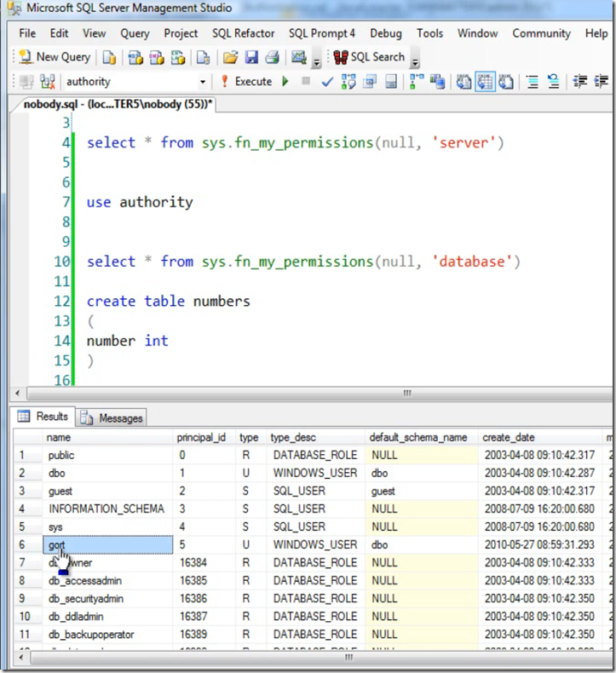Toggle Include Actual Execution Plan

pyautogui.click(x=417, y=82)
